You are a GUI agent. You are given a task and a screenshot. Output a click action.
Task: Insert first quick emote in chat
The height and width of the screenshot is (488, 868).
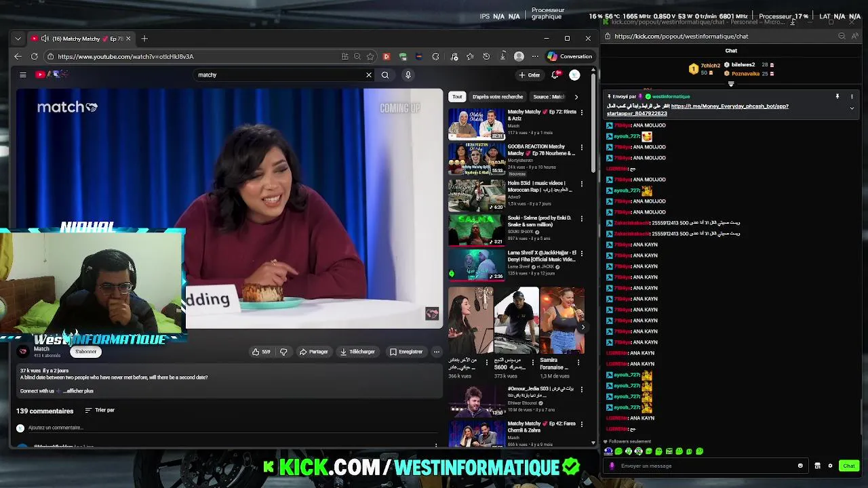[x=608, y=451]
